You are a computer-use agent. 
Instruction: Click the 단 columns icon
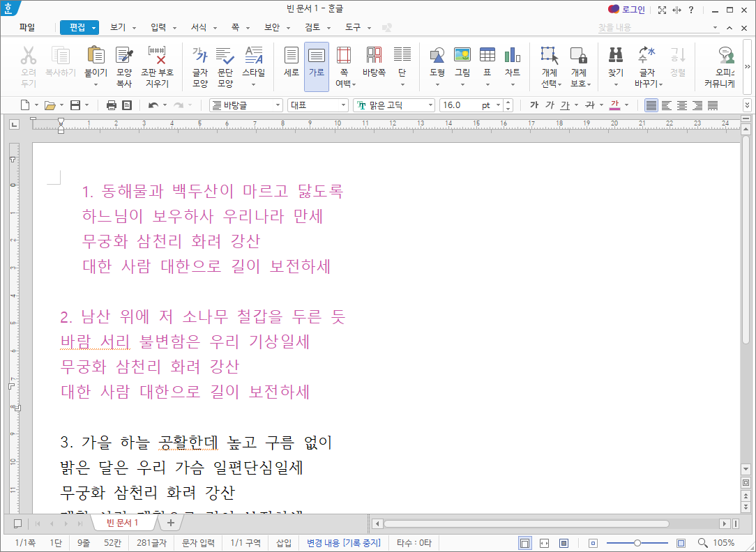click(402, 55)
